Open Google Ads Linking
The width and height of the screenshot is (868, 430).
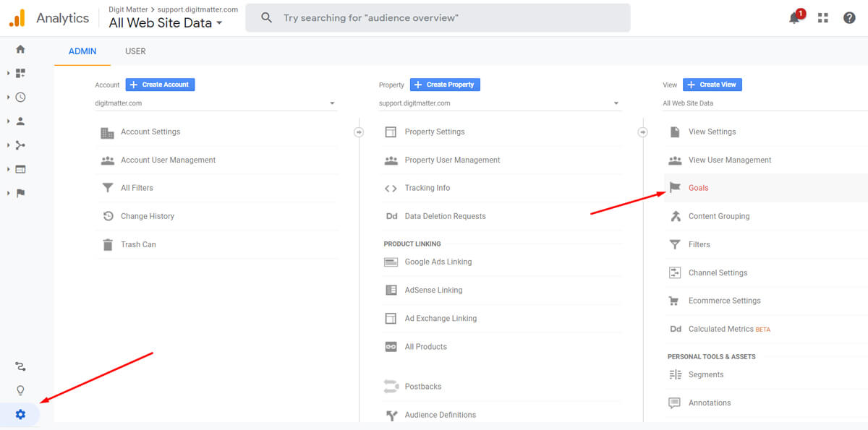[x=438, y=262]
